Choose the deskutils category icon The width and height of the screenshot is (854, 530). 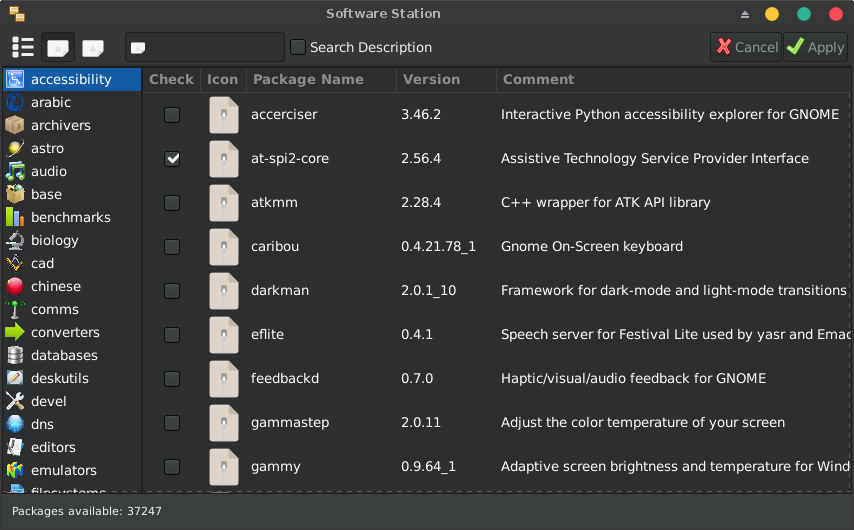[x=15, y=378]
